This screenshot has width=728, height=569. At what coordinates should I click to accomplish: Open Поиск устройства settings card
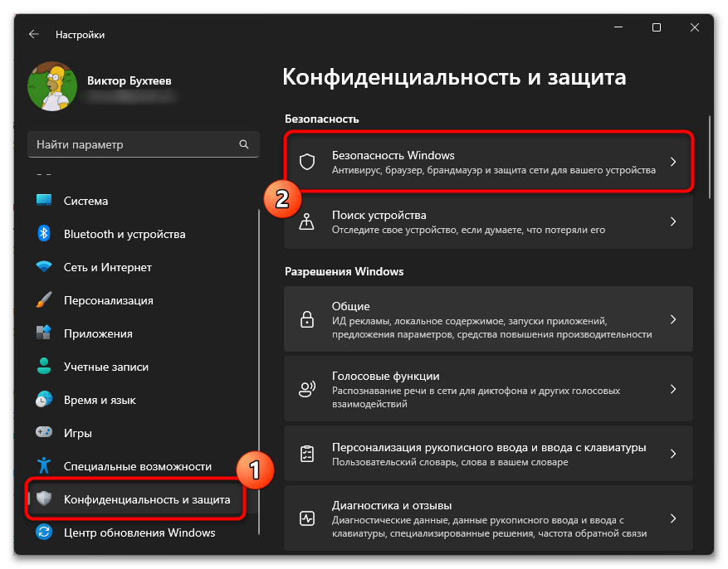tap(488, 221)
